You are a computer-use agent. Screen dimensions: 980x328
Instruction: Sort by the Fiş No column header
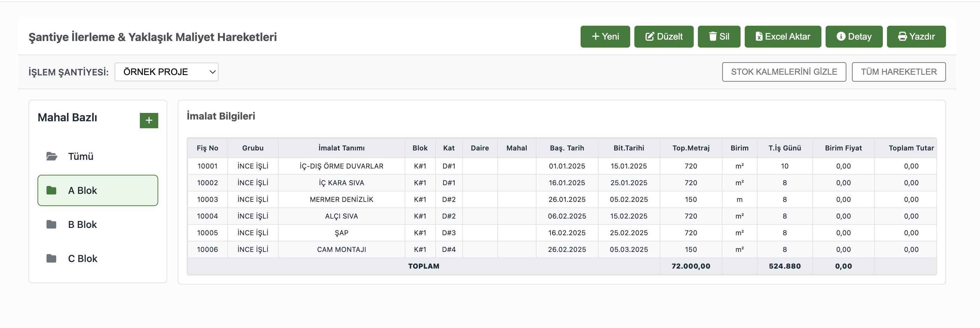pos(207,148)
